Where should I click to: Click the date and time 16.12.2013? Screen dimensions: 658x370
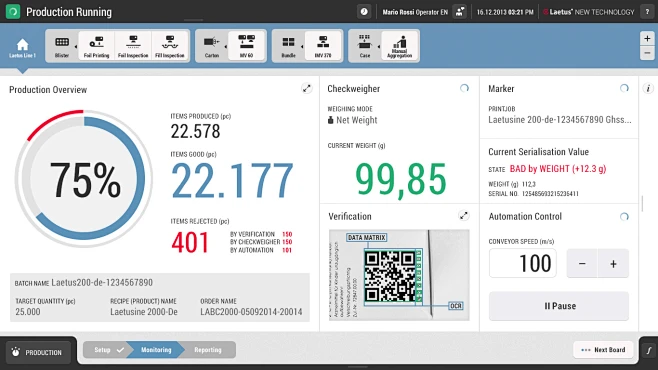tap(505, 12)
